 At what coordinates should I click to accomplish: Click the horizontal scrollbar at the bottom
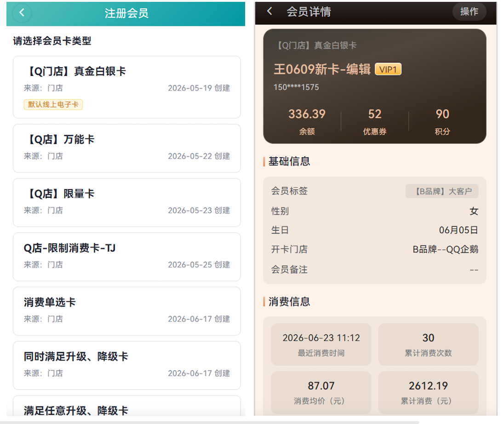(x=210, y=422)
